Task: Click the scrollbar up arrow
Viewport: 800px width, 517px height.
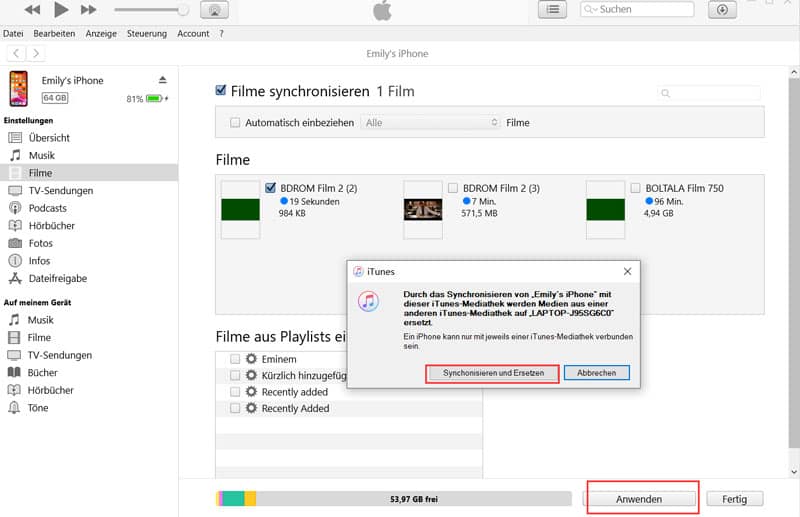Action: coord(794,72)
